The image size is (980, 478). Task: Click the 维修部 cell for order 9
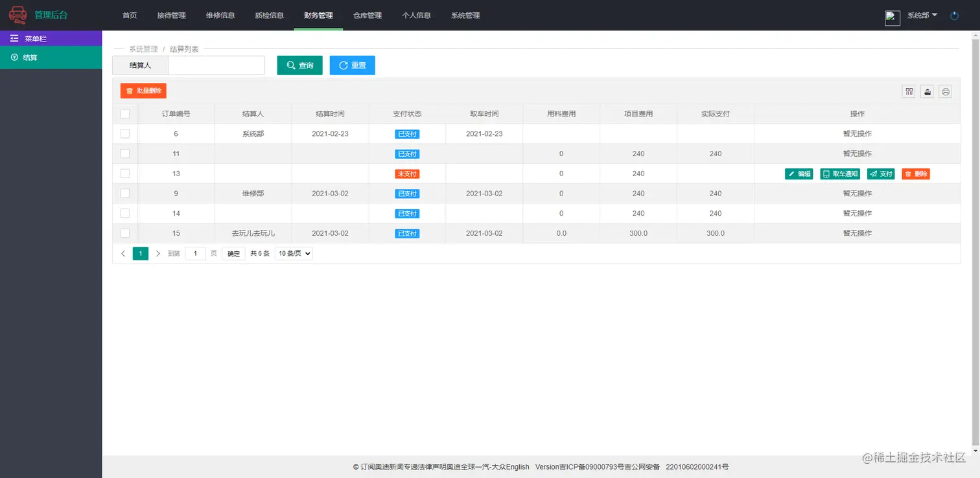tap(253, 193)
